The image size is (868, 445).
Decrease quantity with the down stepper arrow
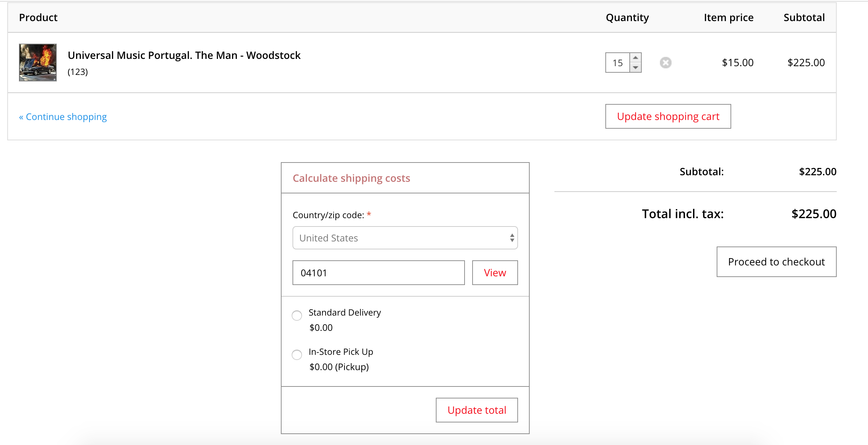tap(635, 68)
